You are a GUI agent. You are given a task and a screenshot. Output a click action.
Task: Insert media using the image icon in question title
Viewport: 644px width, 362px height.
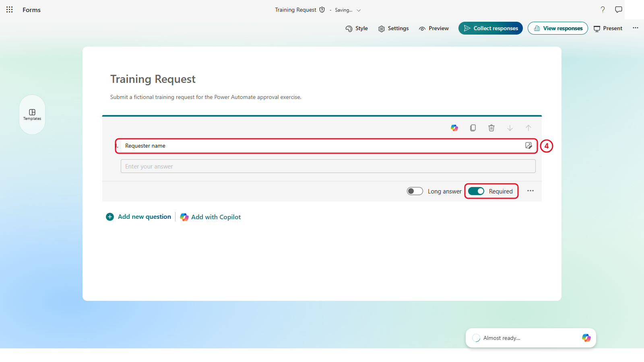tap(529, 146)
